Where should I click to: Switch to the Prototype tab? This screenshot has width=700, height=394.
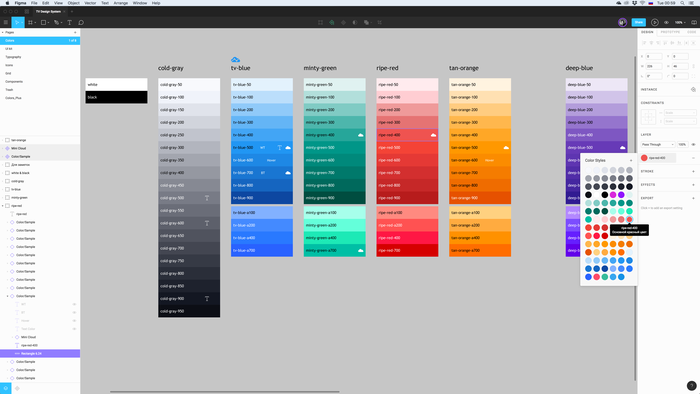pyautogui.click(x=671, y=32)
